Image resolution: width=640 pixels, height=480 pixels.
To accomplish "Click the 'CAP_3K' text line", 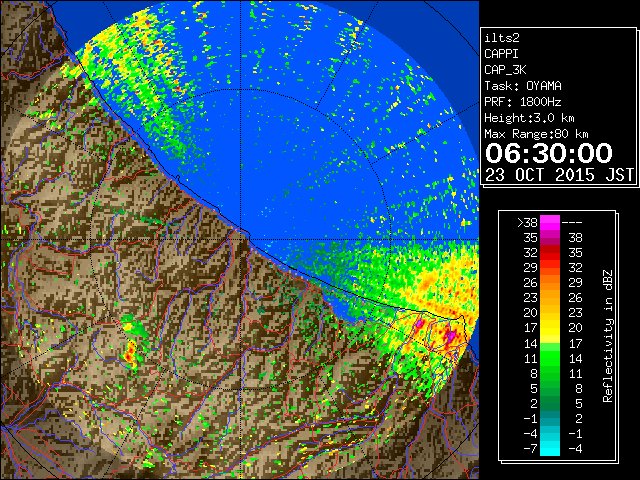I will click(505, 70).
